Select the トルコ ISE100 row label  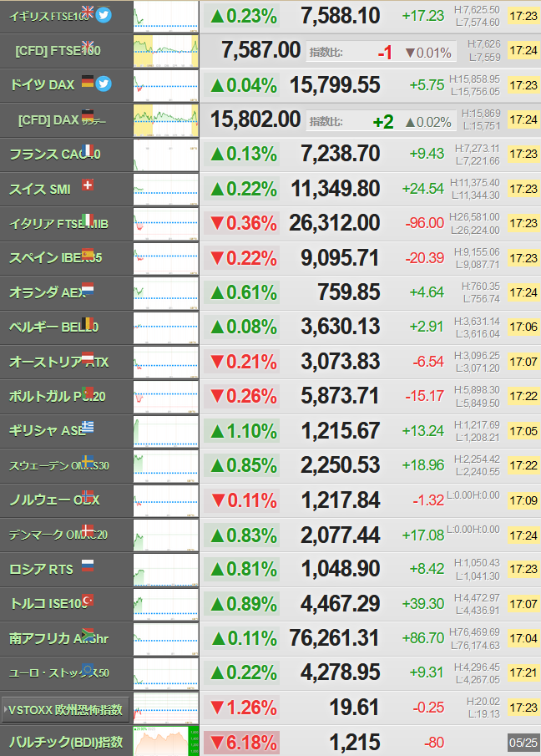[50, 603]
